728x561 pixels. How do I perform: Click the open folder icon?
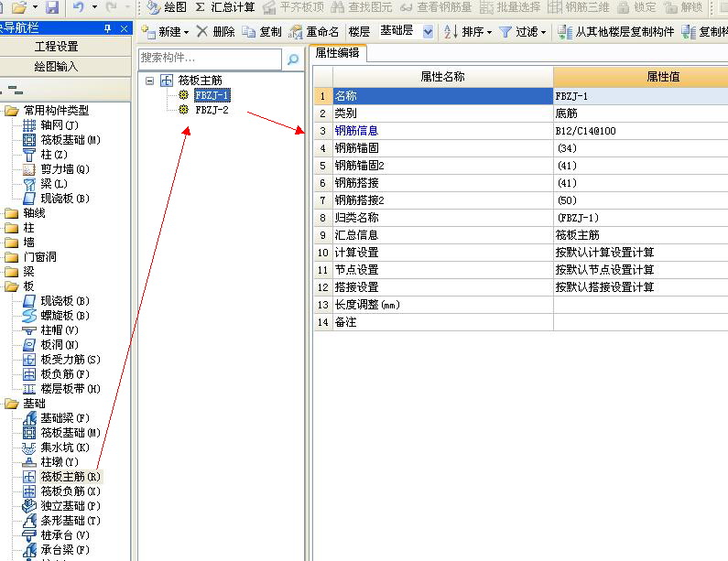click(x=19, y=7)
